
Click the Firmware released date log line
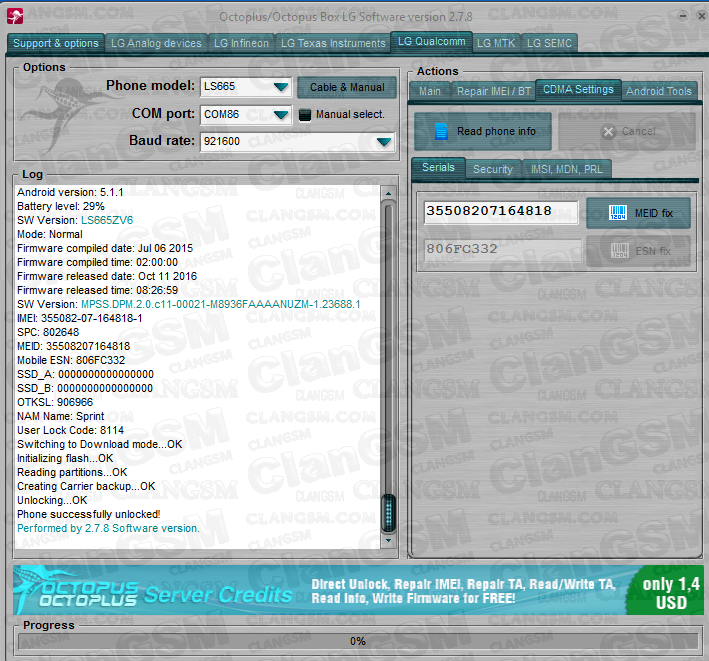(x=107, y=276)
